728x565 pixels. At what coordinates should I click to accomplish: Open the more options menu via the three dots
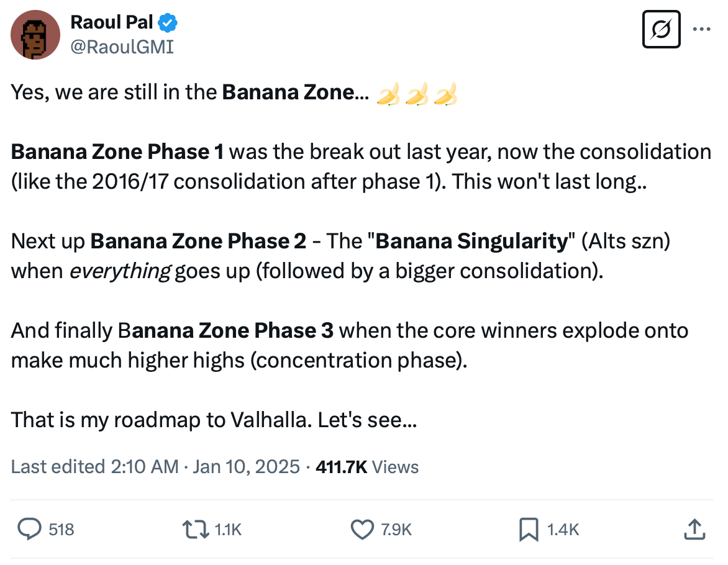click(x=702, y=29)
